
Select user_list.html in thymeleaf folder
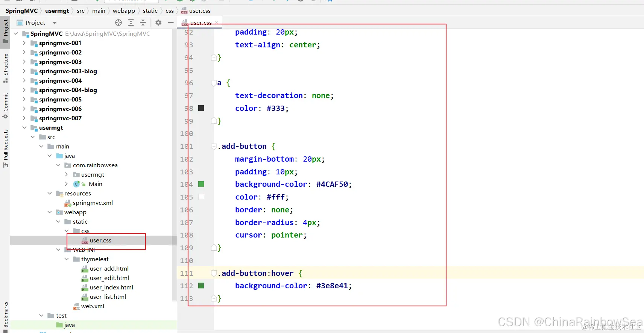[108, 297]
